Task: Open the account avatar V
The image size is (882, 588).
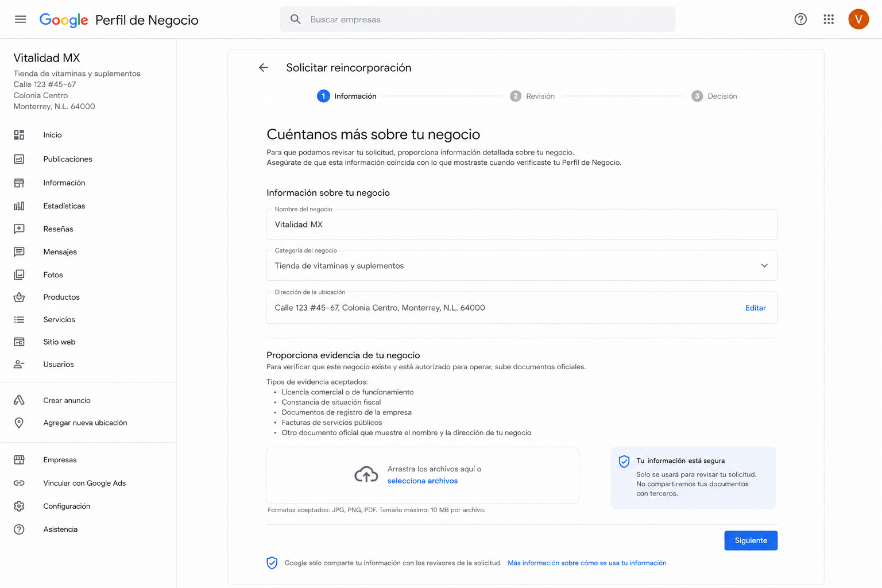Action: point(858,20)
